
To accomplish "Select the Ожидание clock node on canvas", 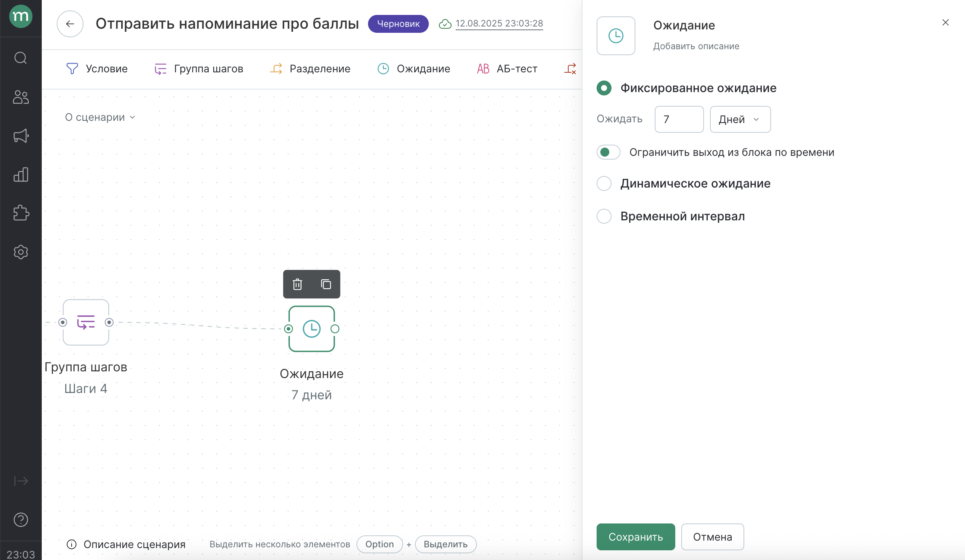I will coord(312,329).
